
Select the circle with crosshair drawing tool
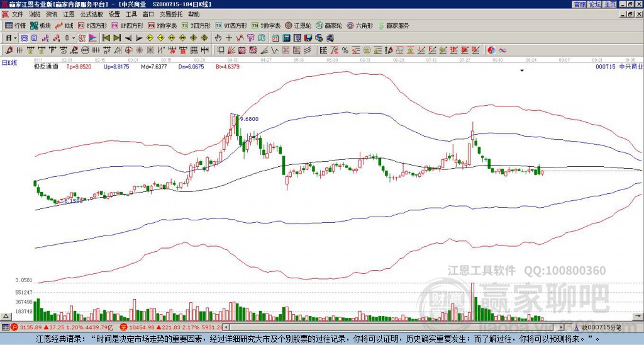(x=128, y=50)
